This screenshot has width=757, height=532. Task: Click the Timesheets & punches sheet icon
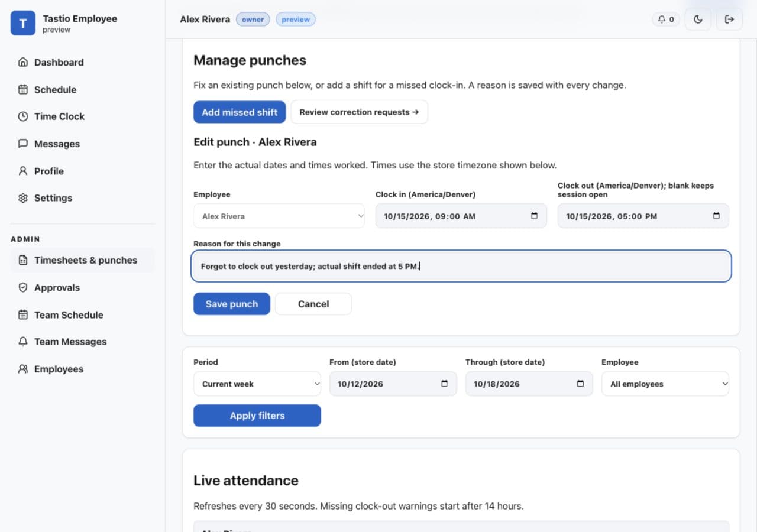[23, 260]
